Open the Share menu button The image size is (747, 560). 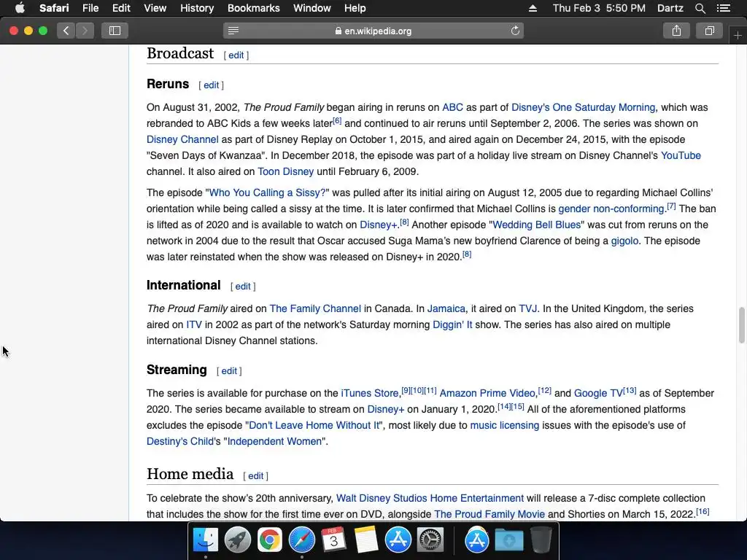(x=676, y=31)
